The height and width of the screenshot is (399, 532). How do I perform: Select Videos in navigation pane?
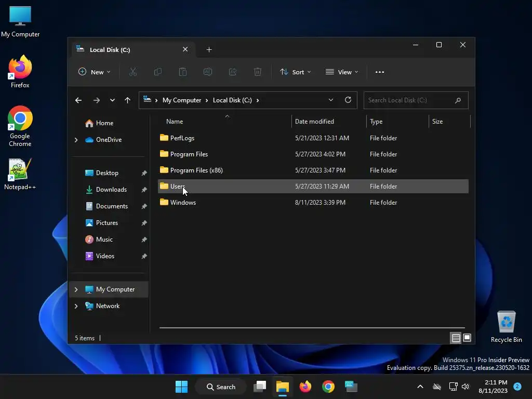105,256
